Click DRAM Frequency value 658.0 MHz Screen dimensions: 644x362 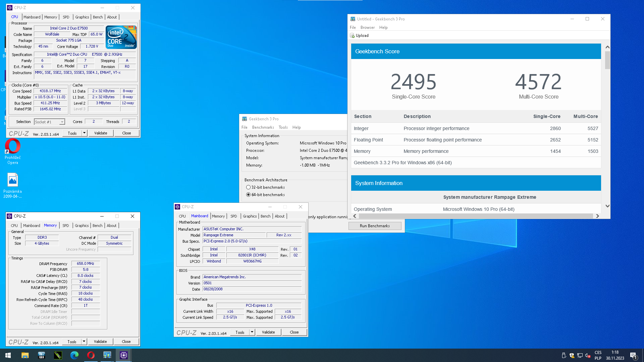[86, 263]
